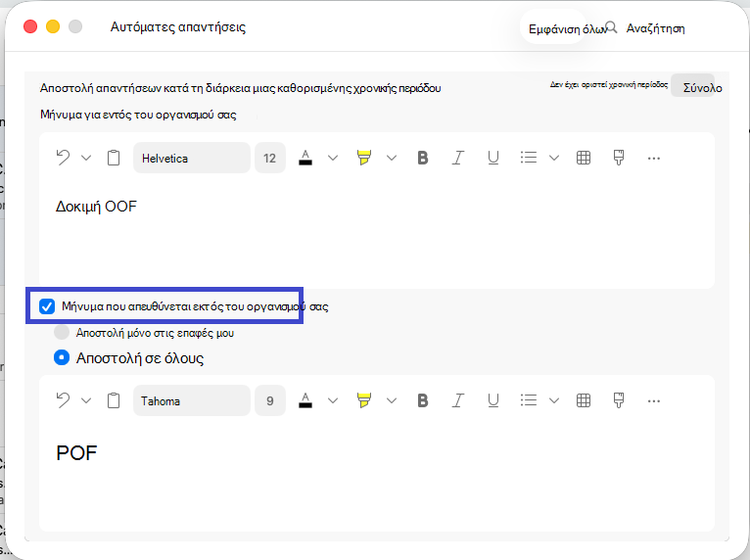Open undo options in the Tahoma toolbar
Image resolution: width=750 pixels, height=560 pixels.
click(86, 400)
